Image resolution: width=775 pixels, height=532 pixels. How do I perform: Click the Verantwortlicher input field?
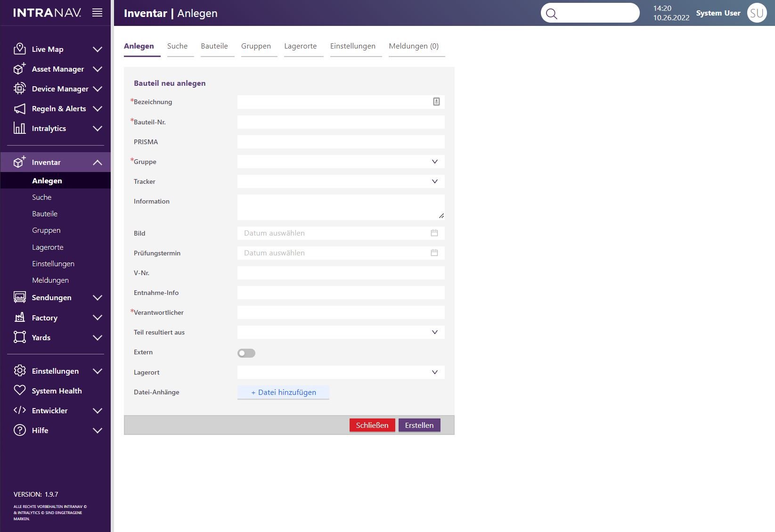pos(341,312)
